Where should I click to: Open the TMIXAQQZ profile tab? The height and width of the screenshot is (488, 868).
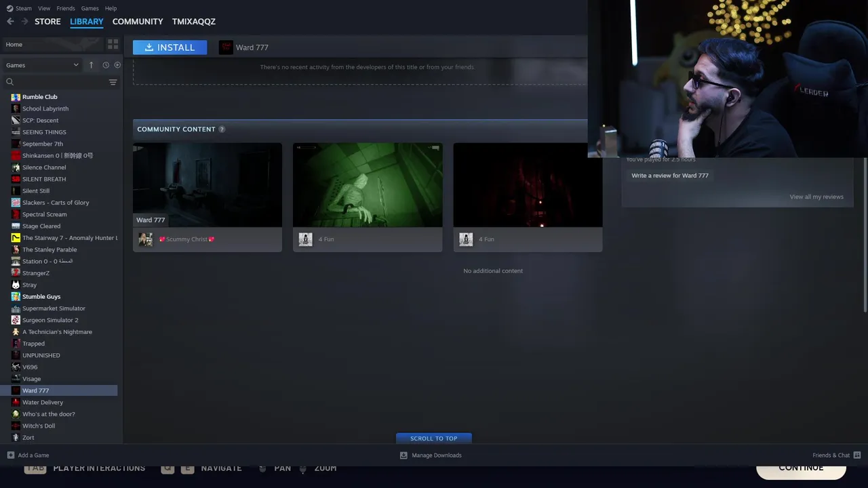click(x=194, y=22)
